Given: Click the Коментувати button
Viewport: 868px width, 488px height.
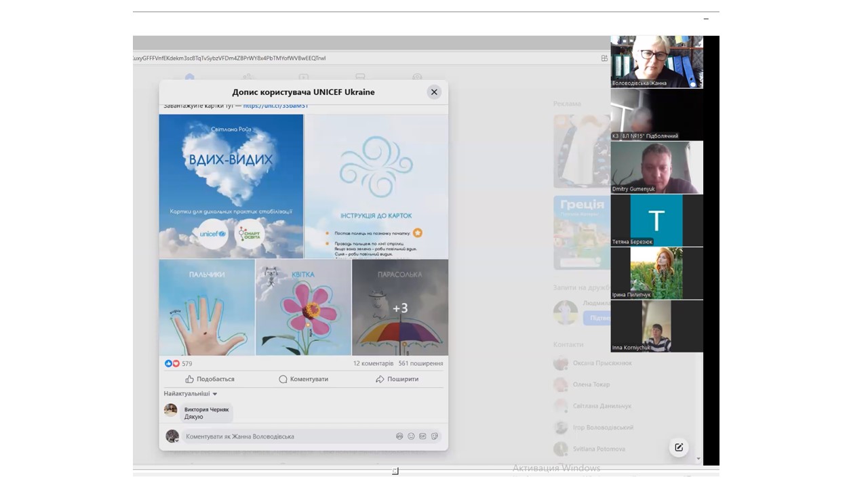Looking at the screenshot, I should (x=303, y=379).
